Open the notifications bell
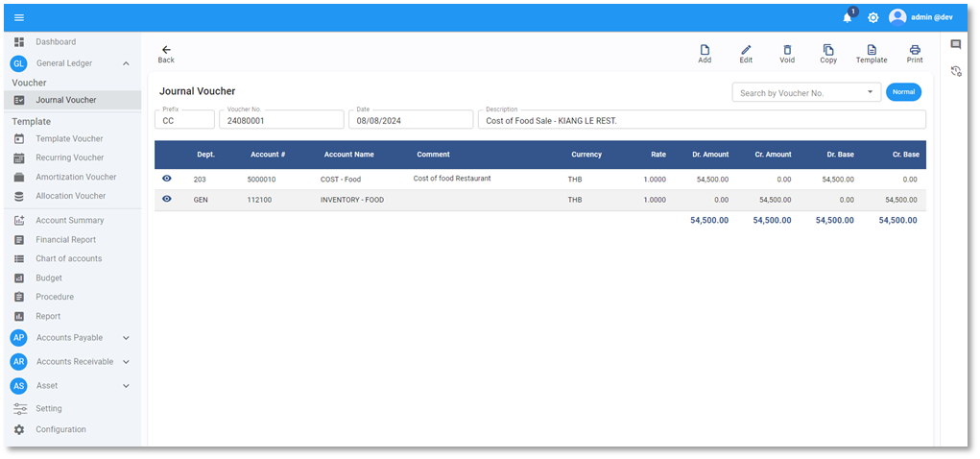Screen dimensions: 980x459 848,17
